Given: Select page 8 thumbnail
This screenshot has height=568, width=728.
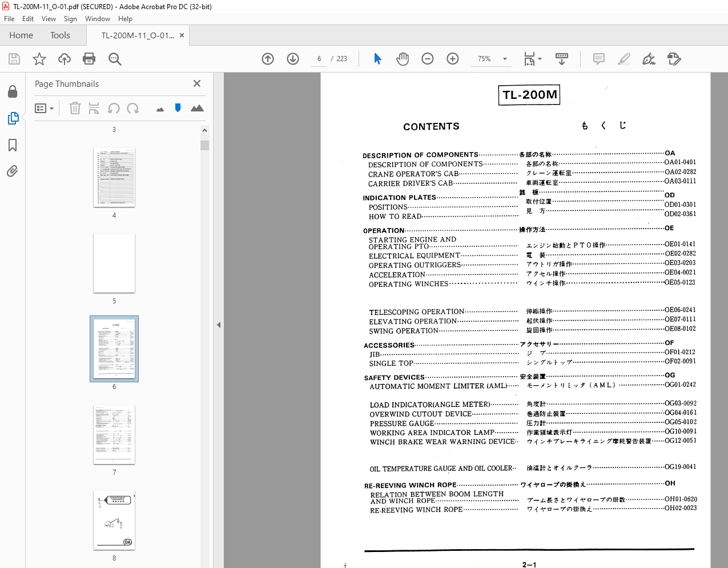Looking at the screenshot, I should 114,521.
